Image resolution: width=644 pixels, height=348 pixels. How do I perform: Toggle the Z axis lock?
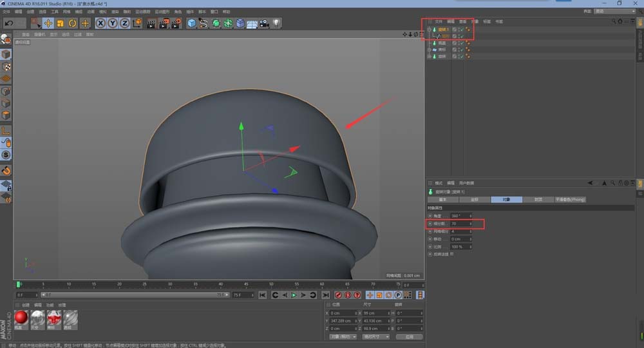point(124,23)
